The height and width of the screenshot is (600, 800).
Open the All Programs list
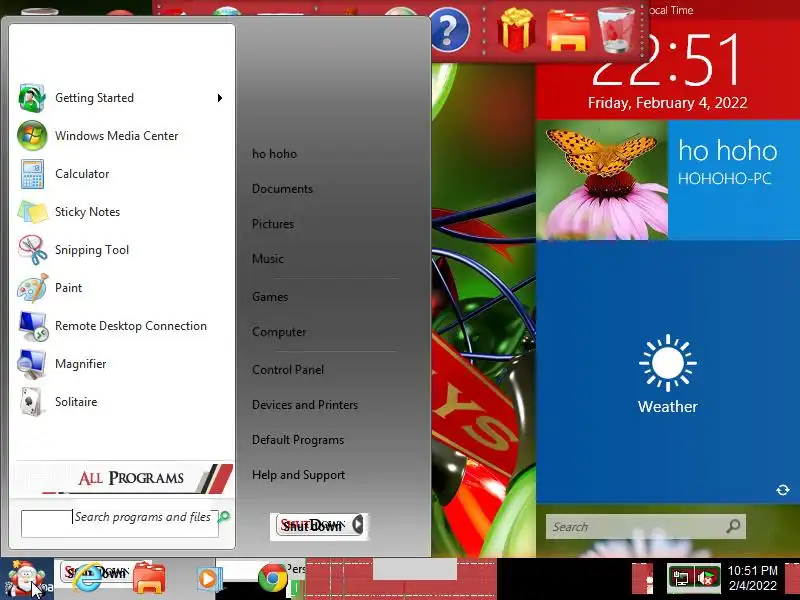pos(122,478)
